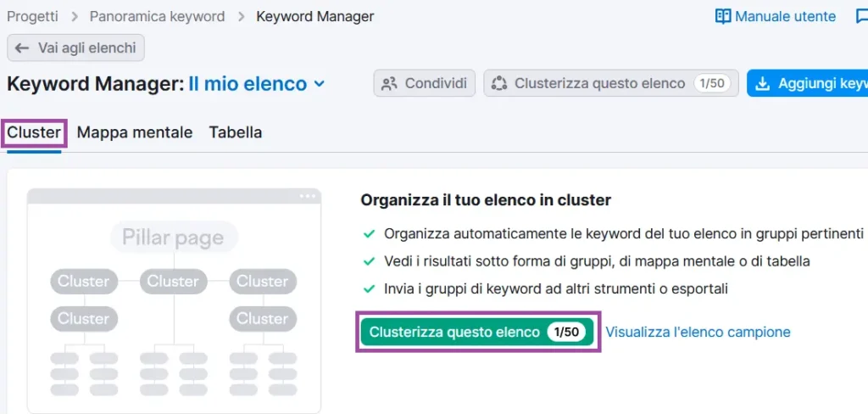Viewport: 868px width, 414px height.
Task: Click Keyword Manager in the breadcrumb trail
Action: (314, 16)
